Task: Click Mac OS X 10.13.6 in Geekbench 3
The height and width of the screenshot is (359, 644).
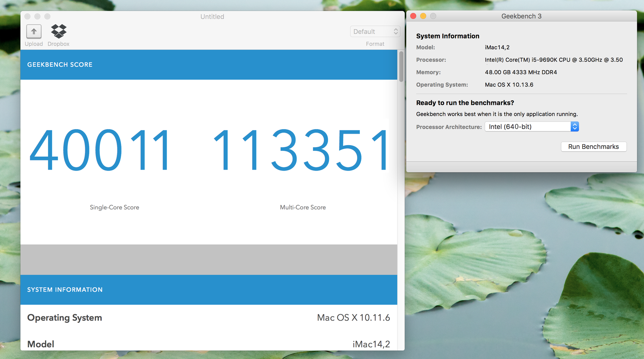Action: [x=509, y=85]
